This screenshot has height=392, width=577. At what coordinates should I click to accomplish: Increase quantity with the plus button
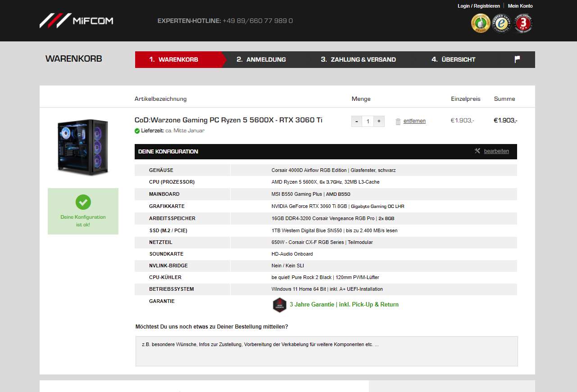tap(379, 121)
